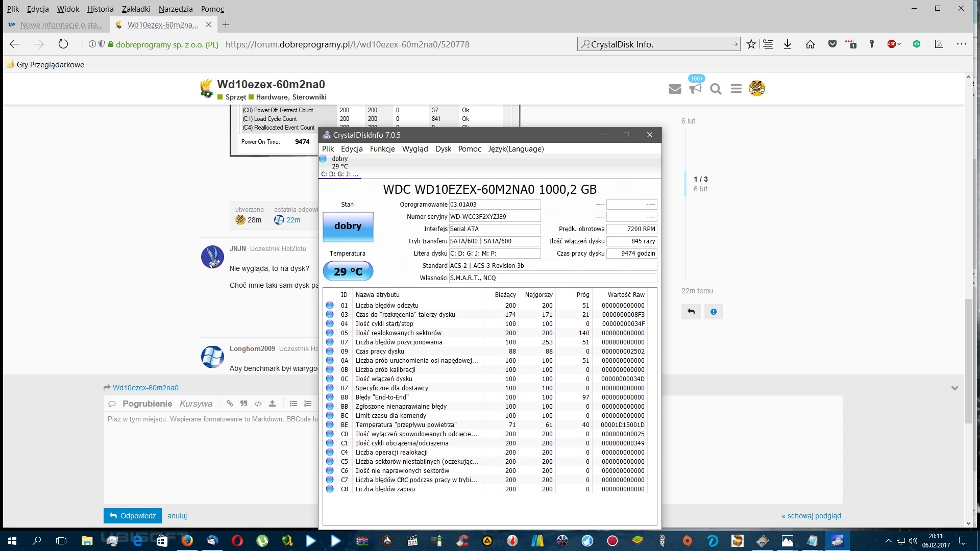
Task: Open the Hardware, Sterowniki category link
Action: tap(291, 97)
